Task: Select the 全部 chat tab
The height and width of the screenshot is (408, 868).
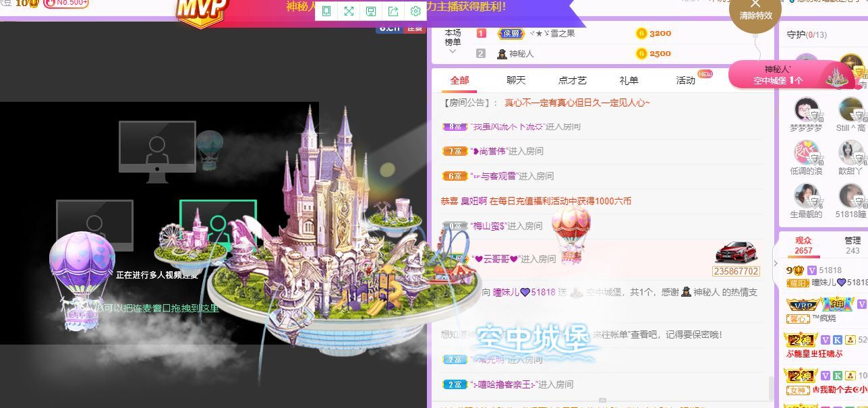Action: [x=459, y=80]
